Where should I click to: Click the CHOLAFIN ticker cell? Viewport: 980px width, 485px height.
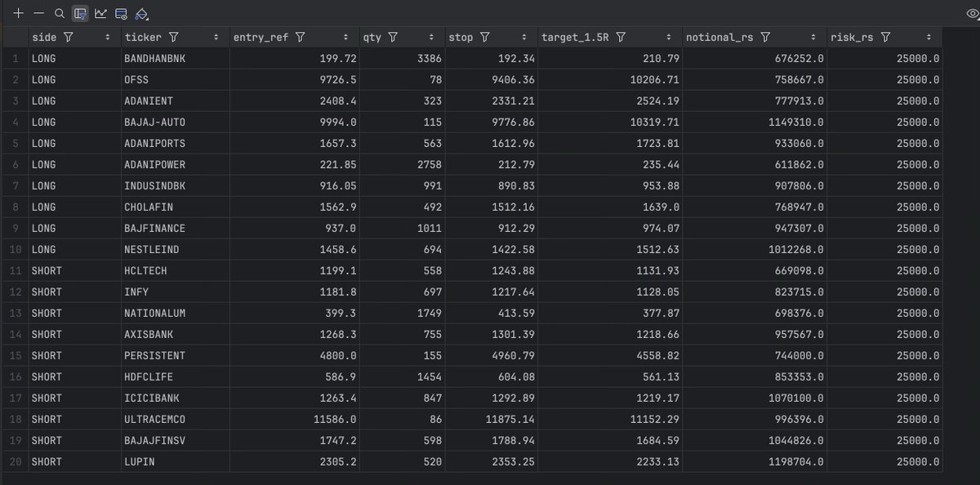(x=174, y=207)
